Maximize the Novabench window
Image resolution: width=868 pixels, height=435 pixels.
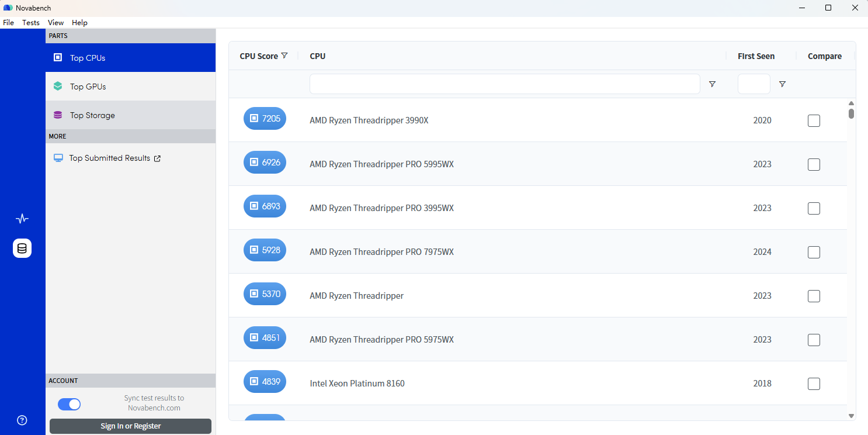point(828,8)
